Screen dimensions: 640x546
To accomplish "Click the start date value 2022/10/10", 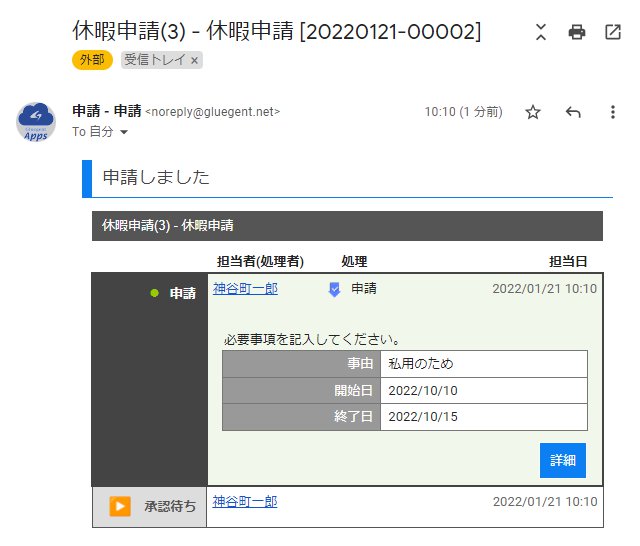I will [423, 391].
